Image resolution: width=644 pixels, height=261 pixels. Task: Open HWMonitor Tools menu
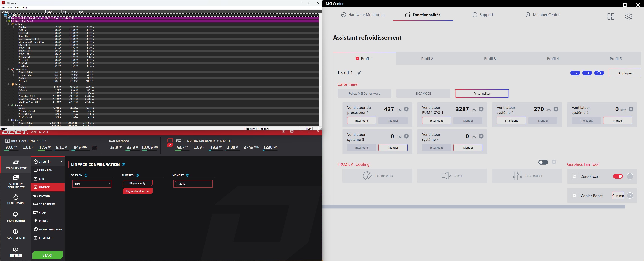point(17,8)
